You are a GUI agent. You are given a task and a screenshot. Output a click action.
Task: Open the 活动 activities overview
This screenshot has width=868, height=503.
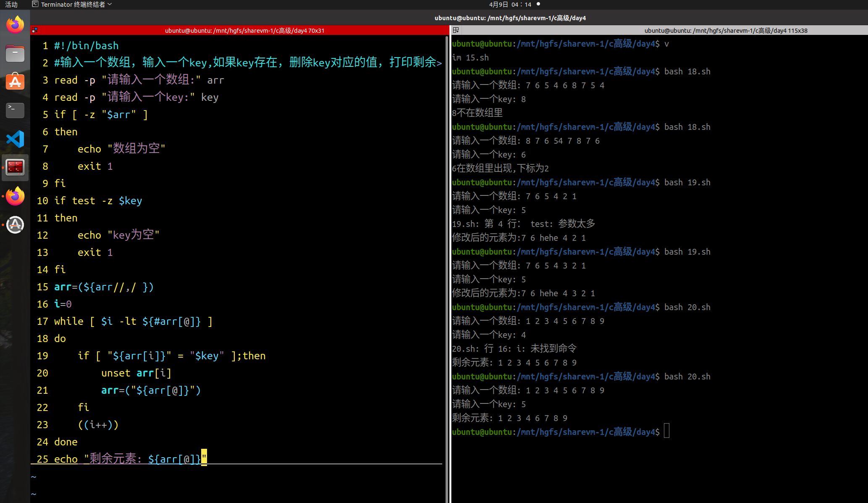(11, 5)
